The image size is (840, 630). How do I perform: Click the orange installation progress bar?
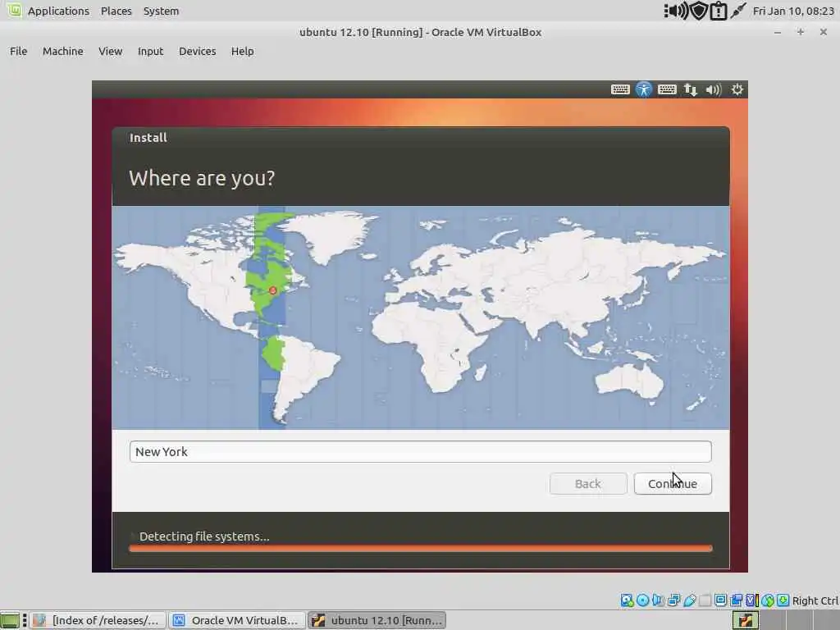pos(421,548)
